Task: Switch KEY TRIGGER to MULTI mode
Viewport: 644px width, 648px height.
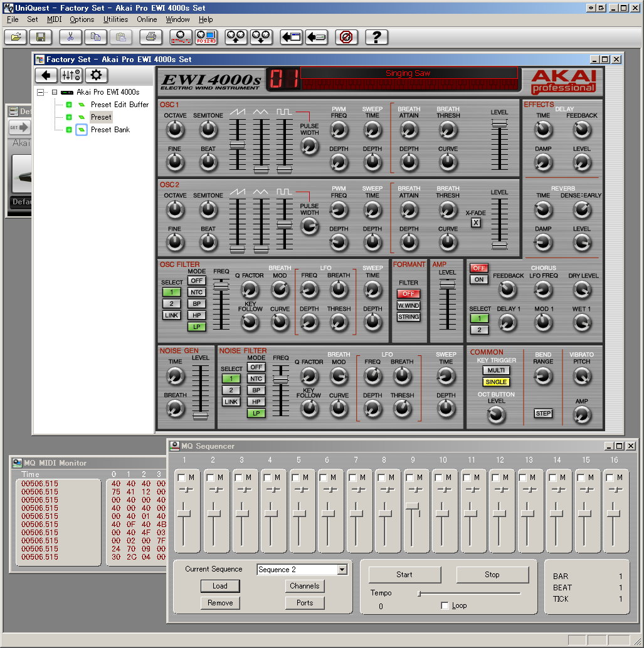Action: pos(496,370)
